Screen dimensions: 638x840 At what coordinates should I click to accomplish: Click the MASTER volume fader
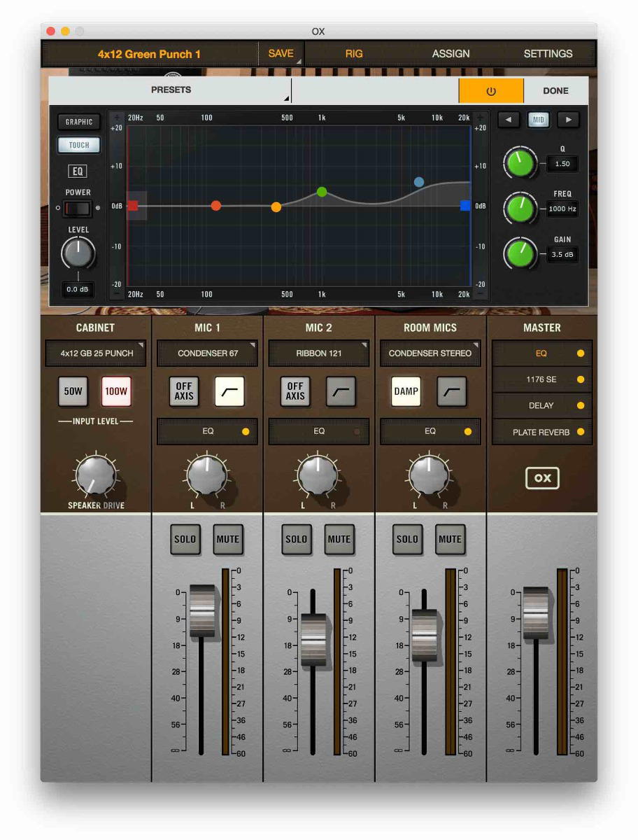(536, 613)
